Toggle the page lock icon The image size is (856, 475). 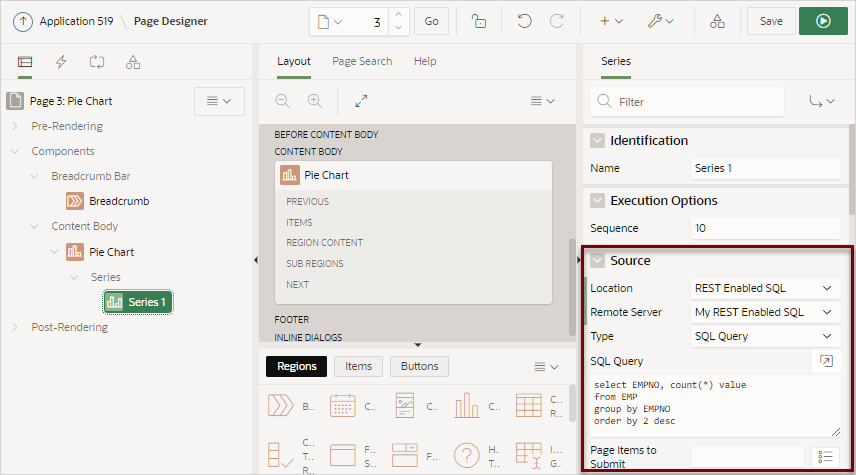coord(479,21)
